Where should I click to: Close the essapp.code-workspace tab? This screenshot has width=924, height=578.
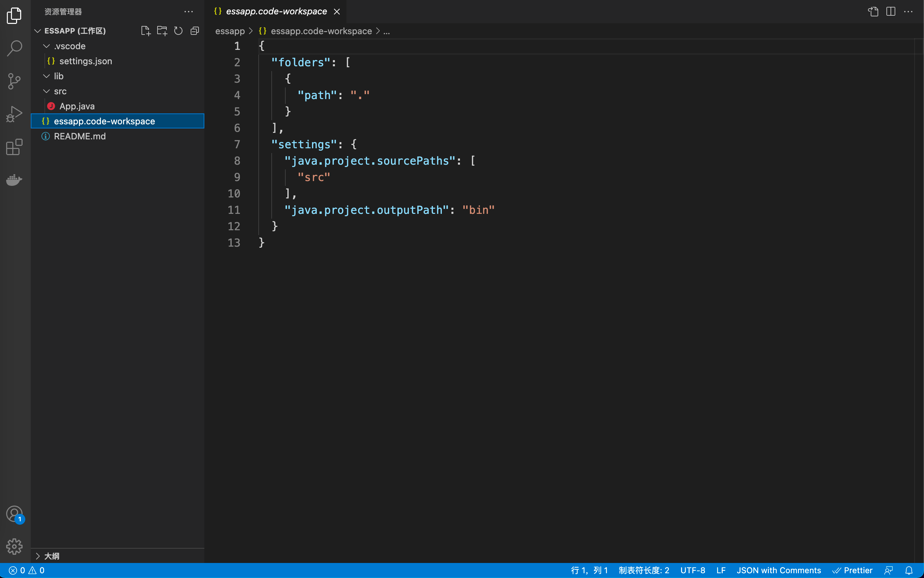(337, 12)
